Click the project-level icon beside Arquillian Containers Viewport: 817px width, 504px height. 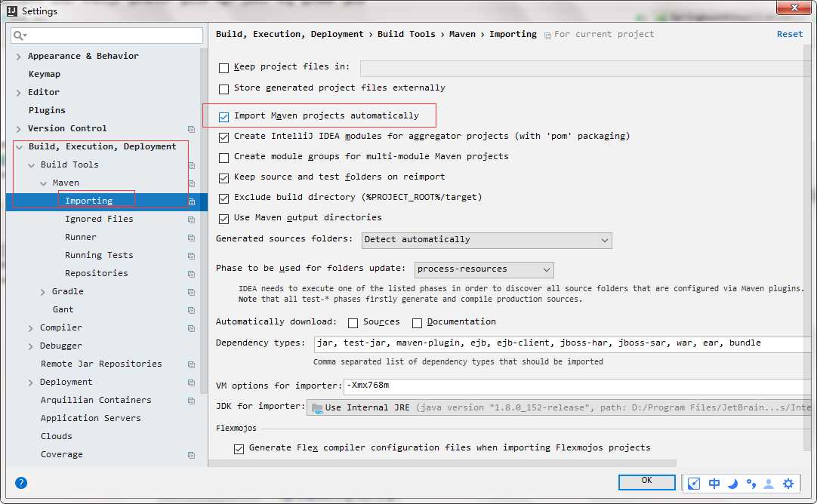tap(191, 401)
